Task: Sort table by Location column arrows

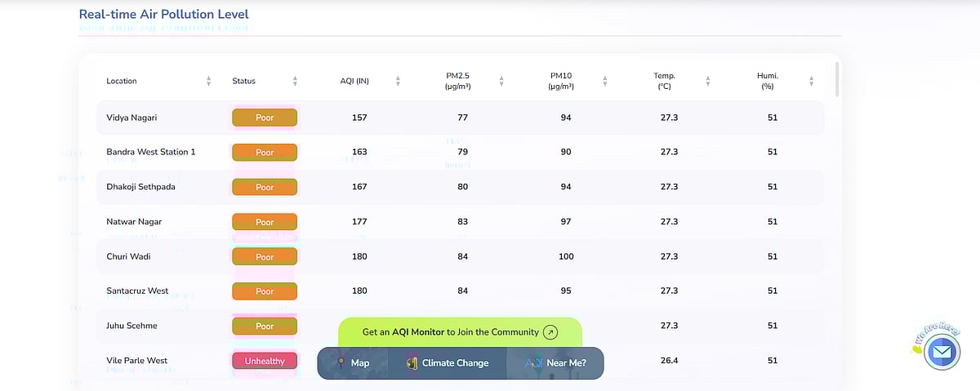Action: [x=209, y=81]
